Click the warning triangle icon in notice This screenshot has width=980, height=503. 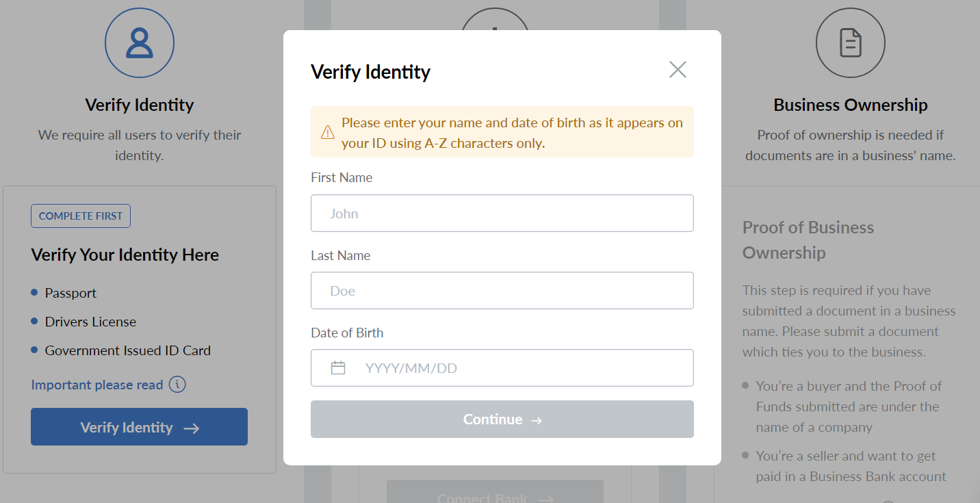pos(328,132)
